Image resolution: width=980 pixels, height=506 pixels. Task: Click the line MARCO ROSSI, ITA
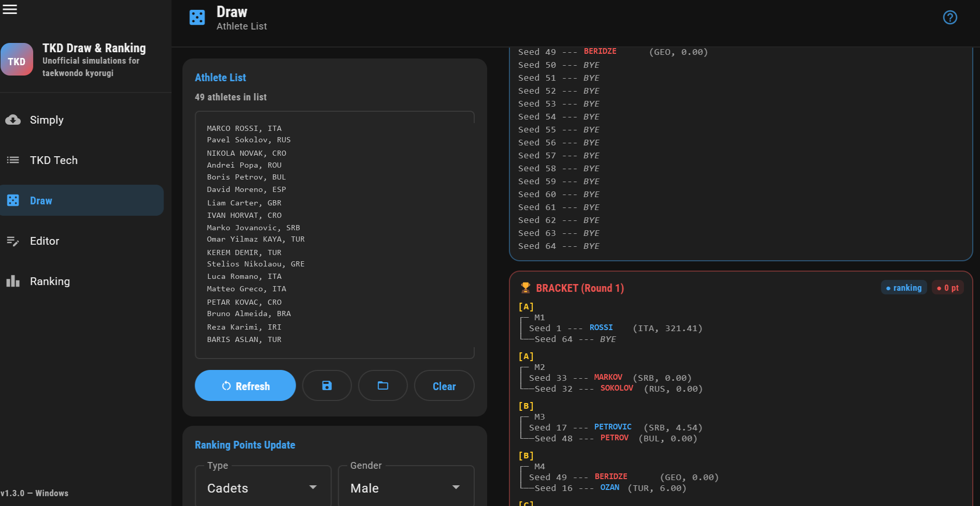[244, 128]
